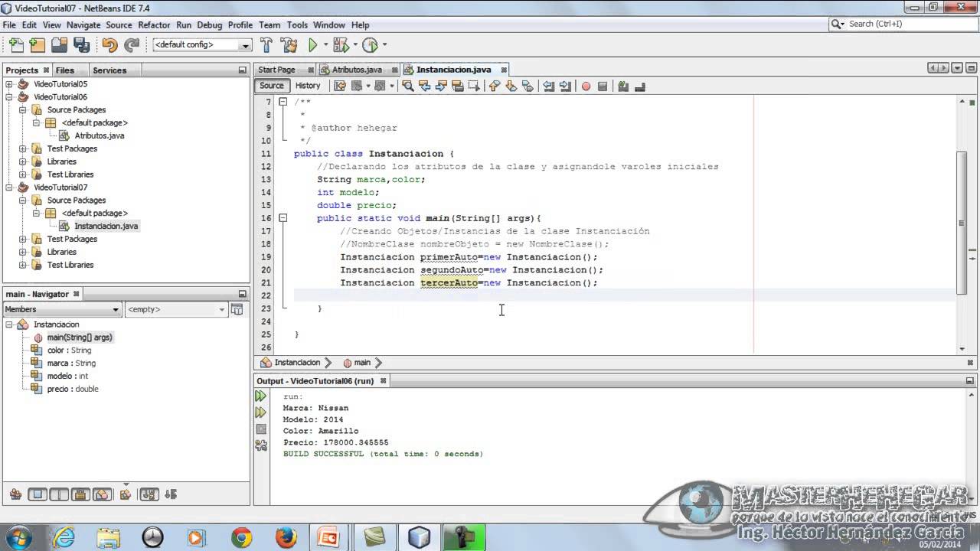Switch to the Start Page tab
This screenshot has height=551, width=980.
coord(276,70)
